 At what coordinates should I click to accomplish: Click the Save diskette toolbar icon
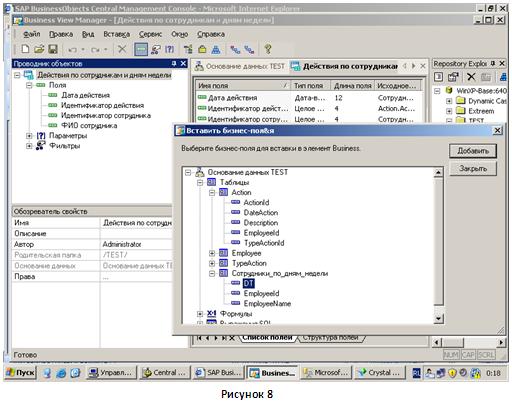(53, 49)
